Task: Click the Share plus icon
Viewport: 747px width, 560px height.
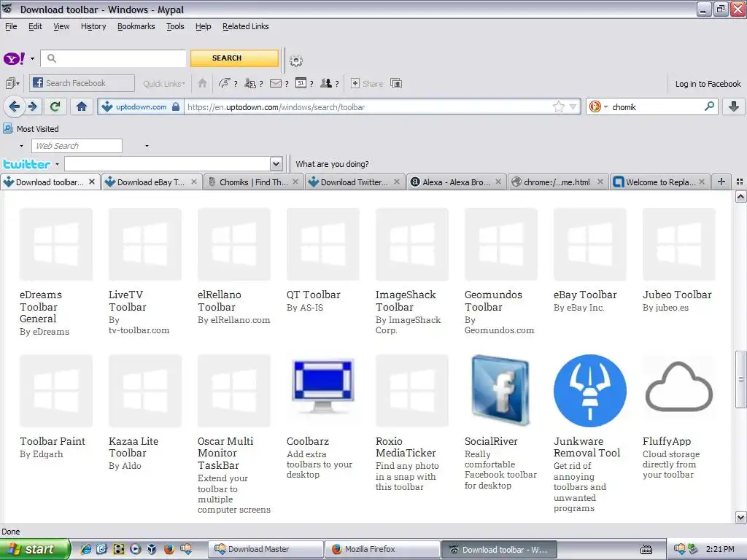Action: 355,83
